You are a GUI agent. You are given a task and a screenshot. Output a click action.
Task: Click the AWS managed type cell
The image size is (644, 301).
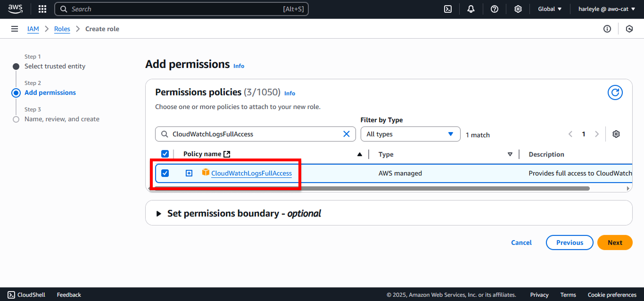(x=400, y=173)
